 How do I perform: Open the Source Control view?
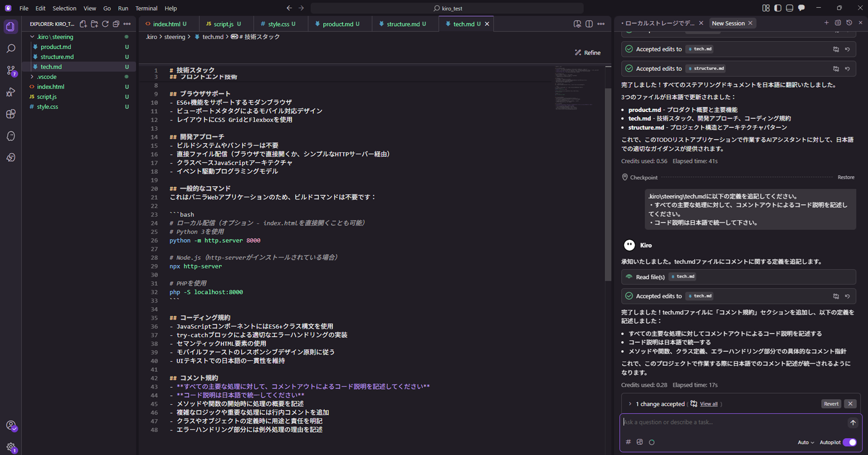click(x=11, y=70)
